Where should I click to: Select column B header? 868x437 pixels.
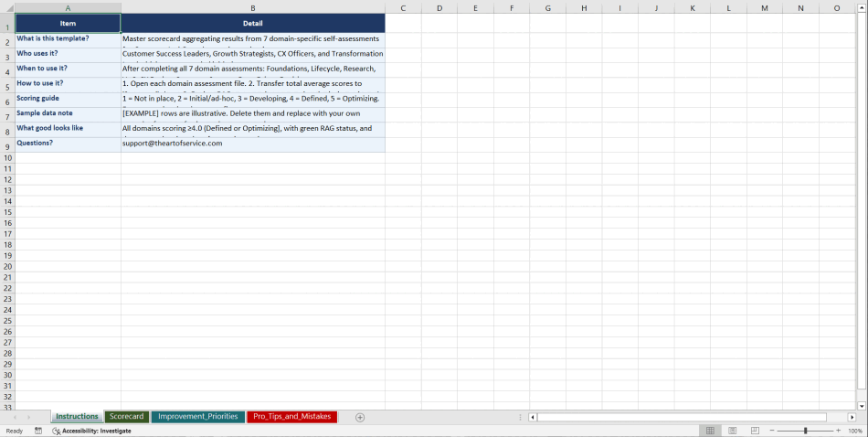pyautogui.click(x=252, y=8)
